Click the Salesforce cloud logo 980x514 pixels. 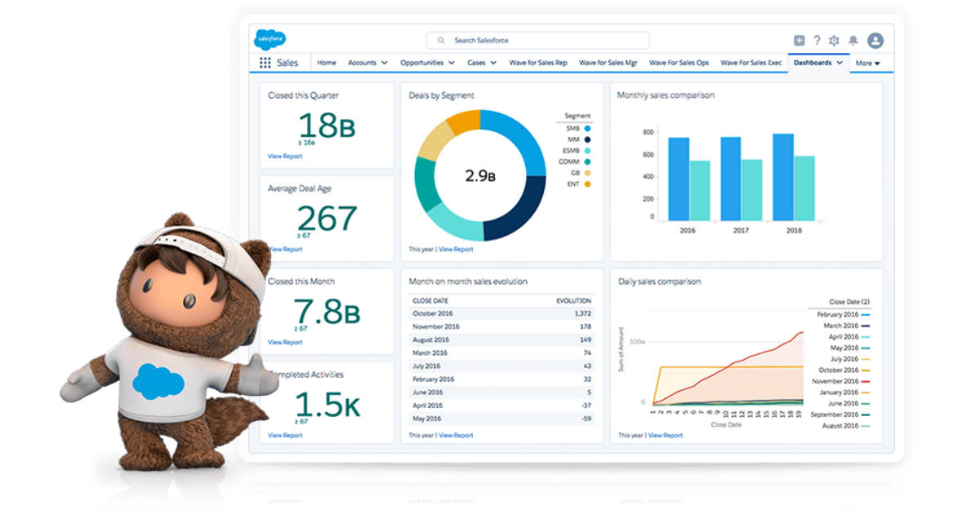click(269, 38)
